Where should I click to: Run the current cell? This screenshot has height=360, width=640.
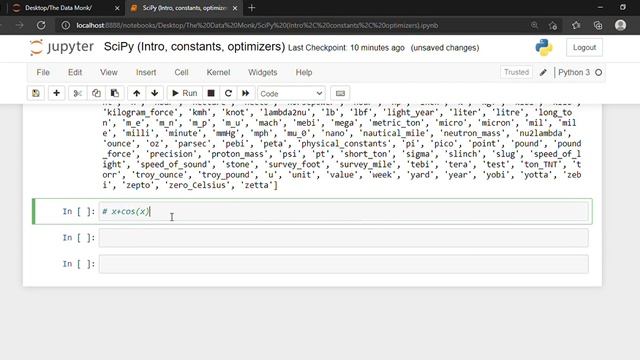coord(184,93)
